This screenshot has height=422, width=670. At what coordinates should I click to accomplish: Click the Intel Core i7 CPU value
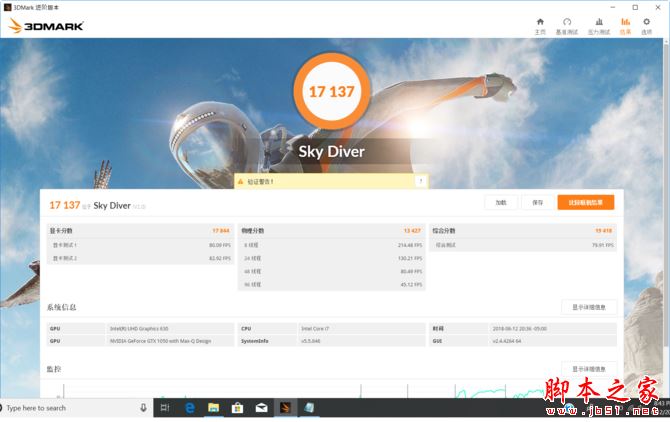315,328
